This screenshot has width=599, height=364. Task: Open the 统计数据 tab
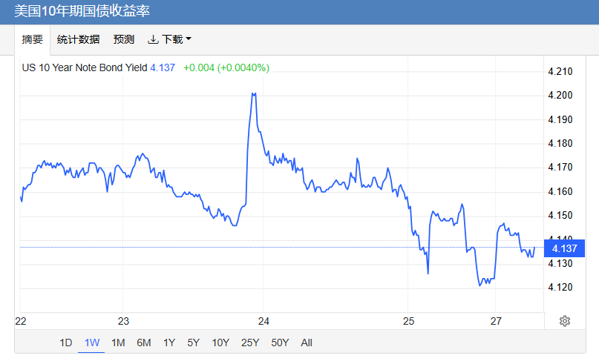click(x=79, y=39)
